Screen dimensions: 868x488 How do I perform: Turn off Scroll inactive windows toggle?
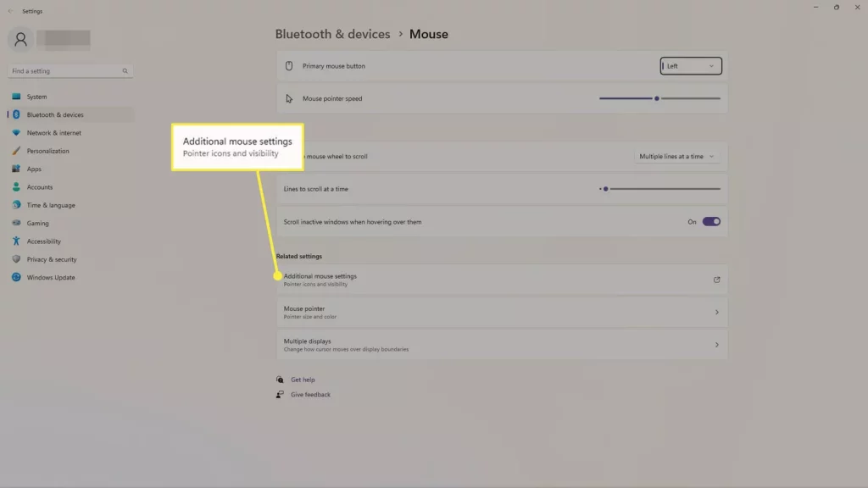[711, 222]
